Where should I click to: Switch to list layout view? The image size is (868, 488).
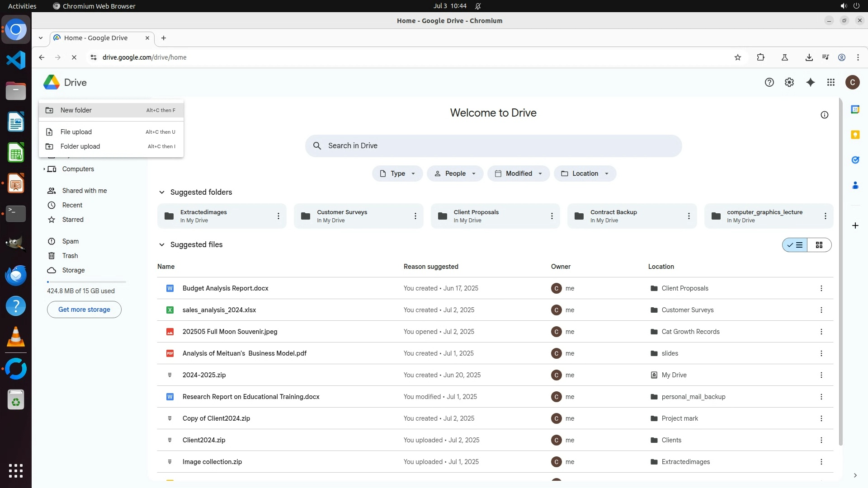(795, 245)
